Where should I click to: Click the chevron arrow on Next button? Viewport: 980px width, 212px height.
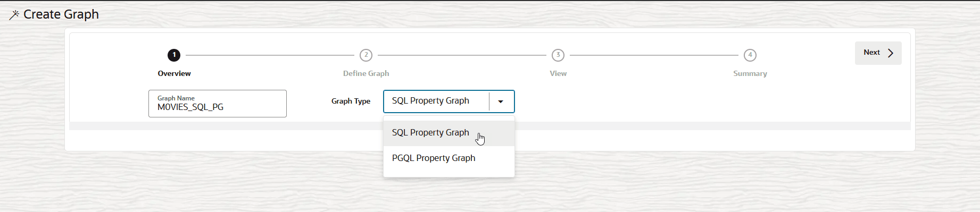pos(891,53)
